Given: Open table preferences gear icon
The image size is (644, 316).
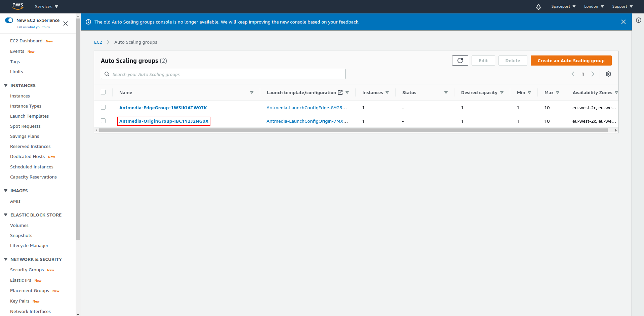Looking at the screenshot, I should pos(608,74).
